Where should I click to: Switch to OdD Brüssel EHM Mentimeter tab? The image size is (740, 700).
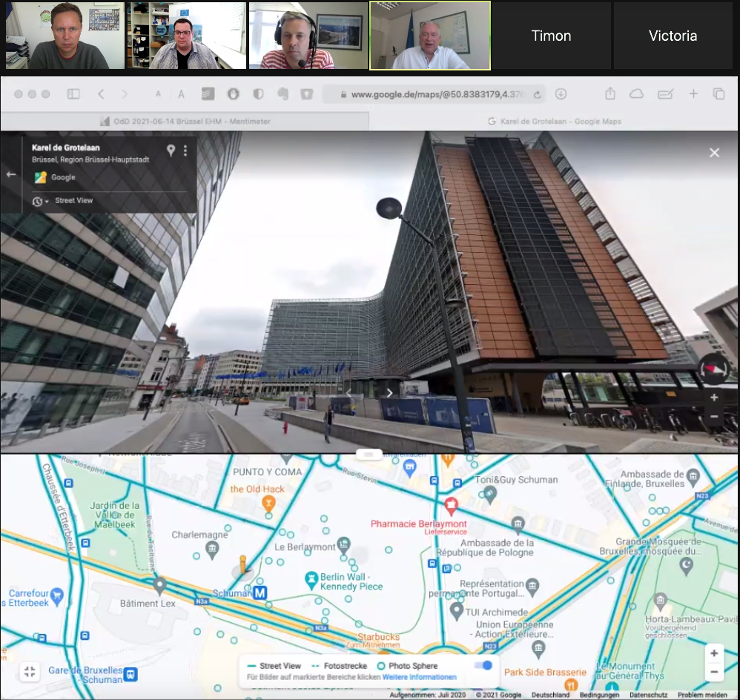[x=185, y=122]
